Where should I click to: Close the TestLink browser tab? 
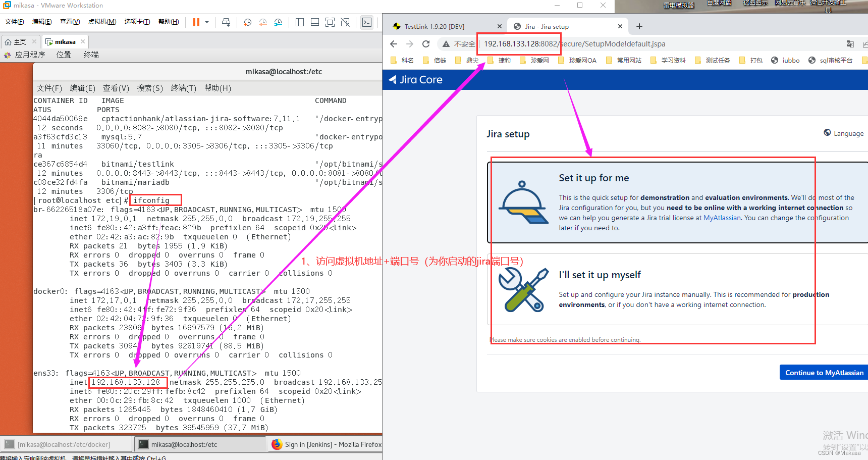coord(499,26)
